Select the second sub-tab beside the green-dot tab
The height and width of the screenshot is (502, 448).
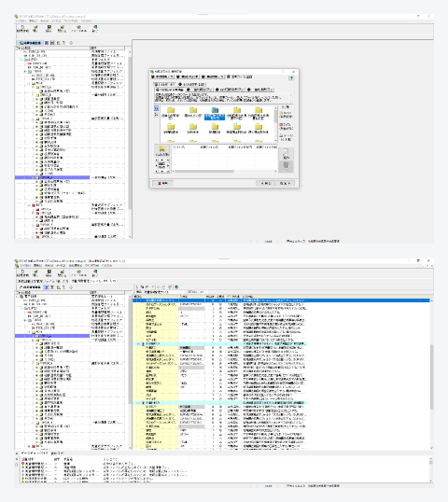click(192, 84)
